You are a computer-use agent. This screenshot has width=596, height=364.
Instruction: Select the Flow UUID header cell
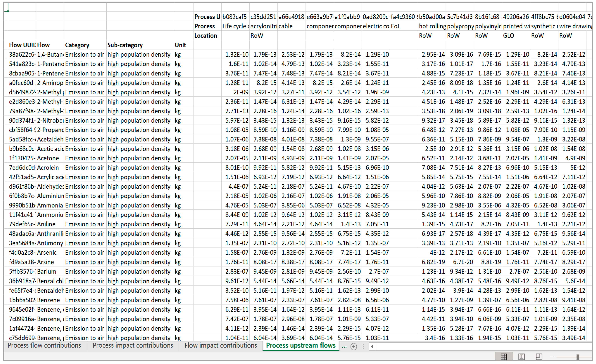point(22,45)
